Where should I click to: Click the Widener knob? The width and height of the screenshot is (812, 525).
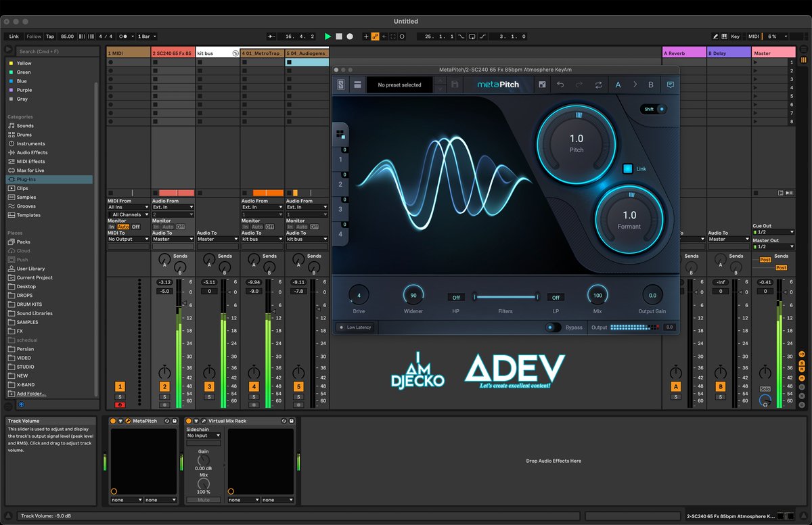(x=413, y=295)
